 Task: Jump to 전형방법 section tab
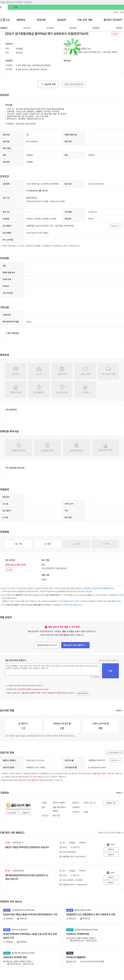(x=96, y=28)
